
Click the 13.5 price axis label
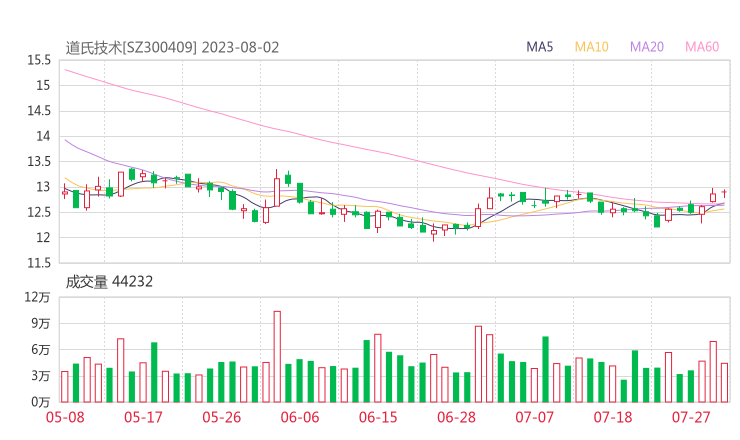coord(39,161)
